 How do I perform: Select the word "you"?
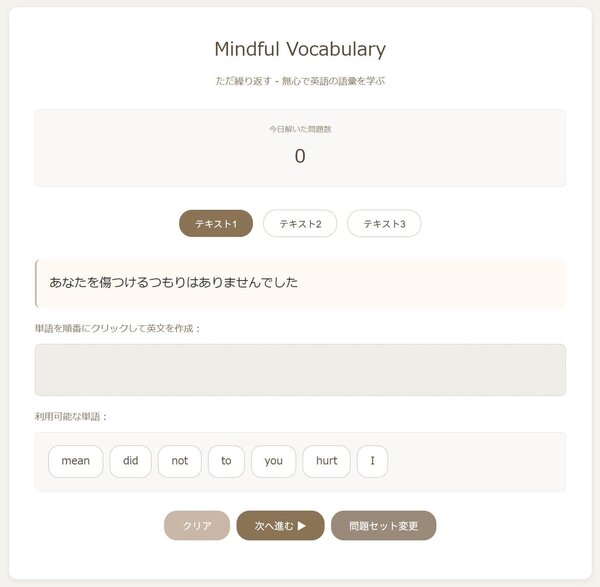(274, 461)
